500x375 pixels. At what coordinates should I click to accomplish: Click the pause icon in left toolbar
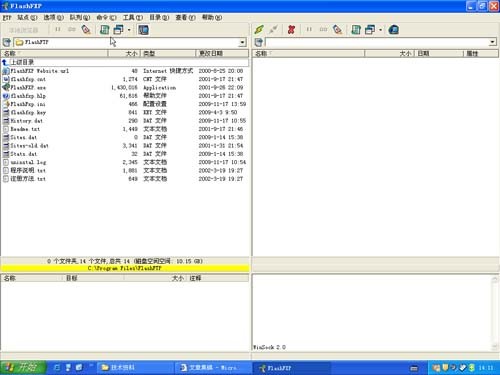point(58,30)
